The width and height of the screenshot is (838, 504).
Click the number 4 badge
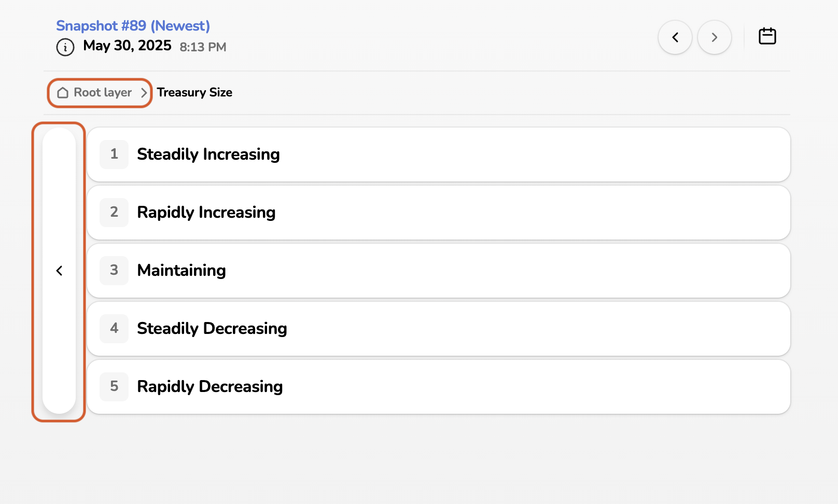tap(114, 329)
